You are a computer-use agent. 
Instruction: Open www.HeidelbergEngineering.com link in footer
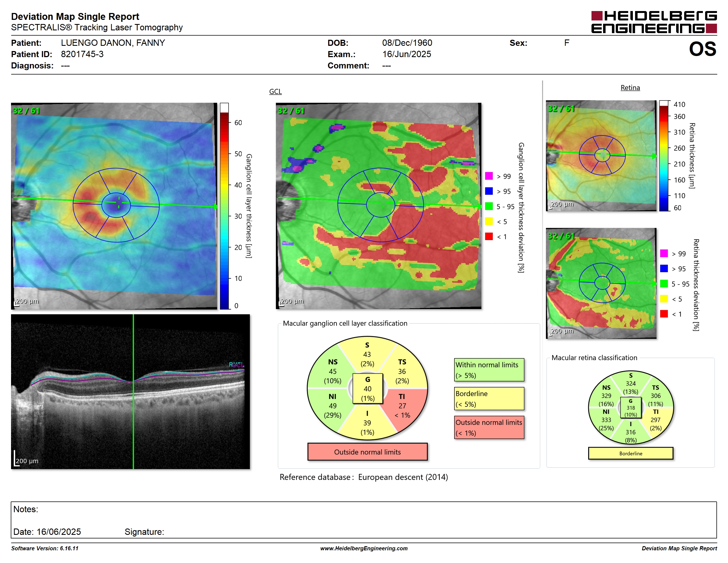coord(364,548)
